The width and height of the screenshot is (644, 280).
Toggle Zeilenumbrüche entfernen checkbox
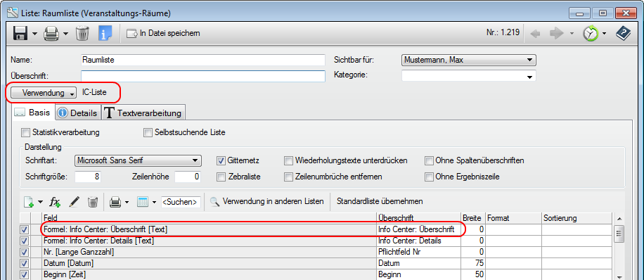coord(289,177)
